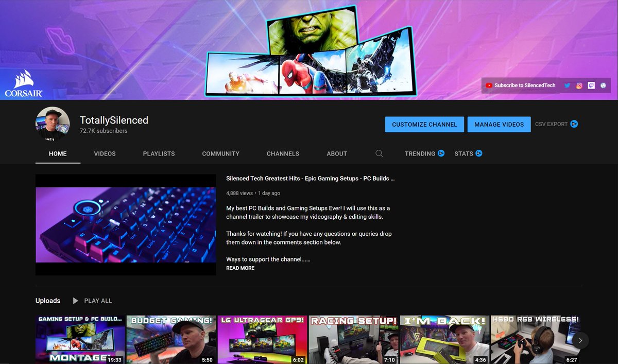
Task: Click the CSV EXPORT button
Action: click(x=556, y=124)
